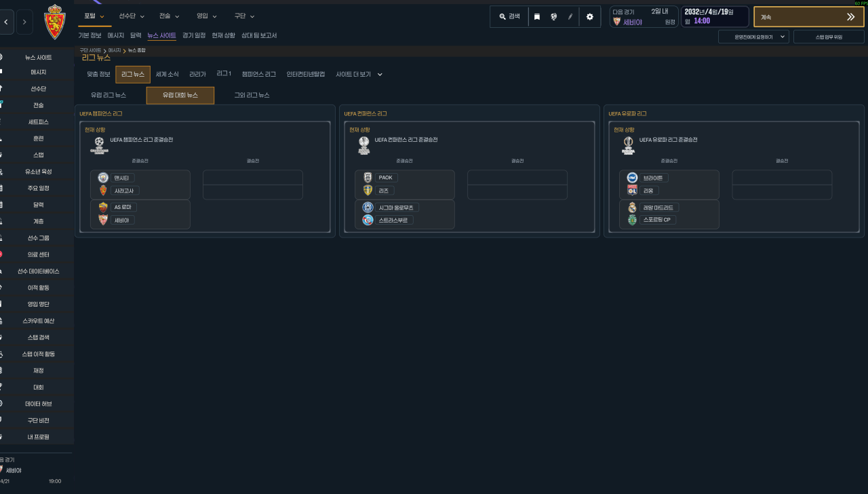Image resolution: width=868 pixels, height=494 pixels.
Task: Click the PAOK club badge
Action: (x=368, y=178)
